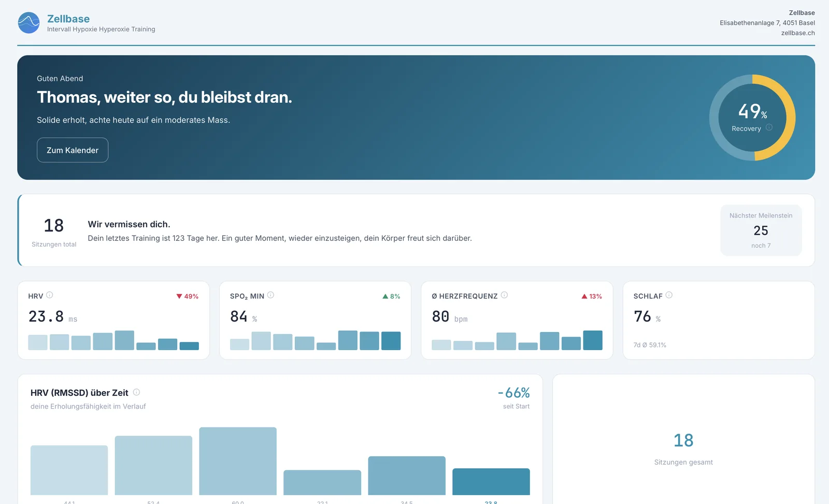This screenshot has height=504, width=829.
Task: Click the 49% Recovery progress ring
Action: [752, 118]
